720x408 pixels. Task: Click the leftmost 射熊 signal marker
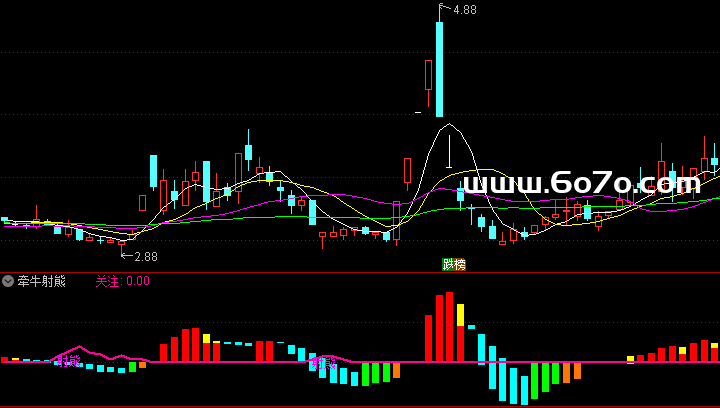point(68,360)
